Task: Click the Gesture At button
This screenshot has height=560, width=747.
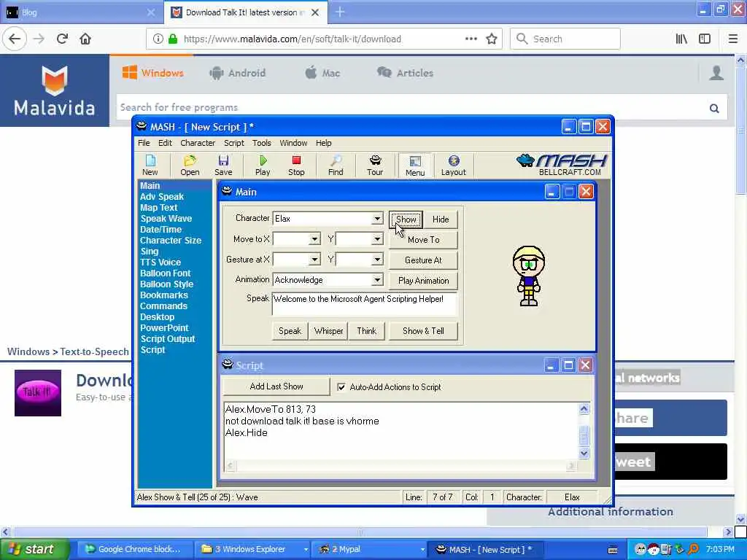Action: pyautogui.click(x=424, y=260)
